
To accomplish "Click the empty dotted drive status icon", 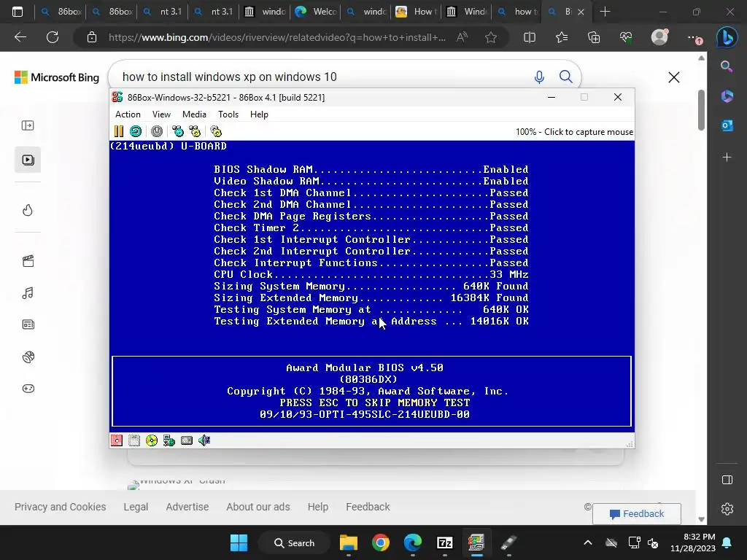I will [x=134, y=440].
